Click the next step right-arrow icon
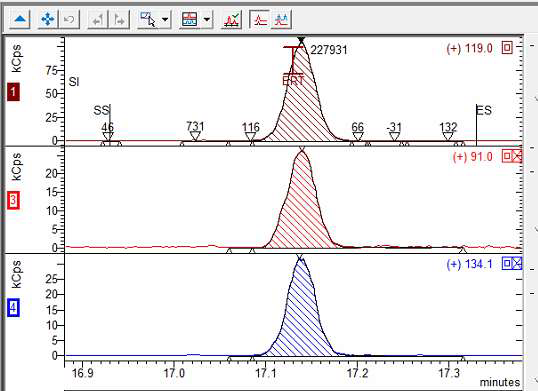The width and height of the screenshot is (538, 391). coord(119,19)
